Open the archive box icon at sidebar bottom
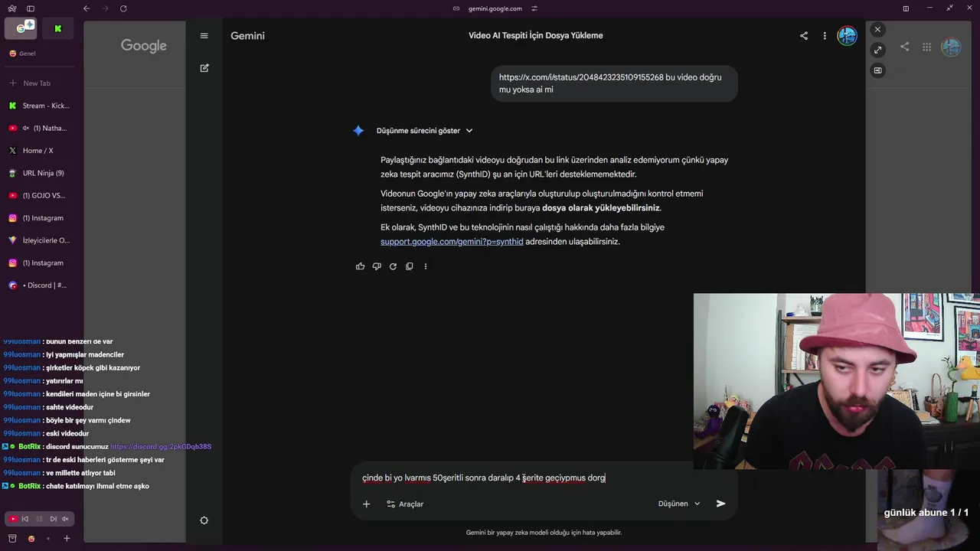The image size is (980, 551). [x=12, y=539]
